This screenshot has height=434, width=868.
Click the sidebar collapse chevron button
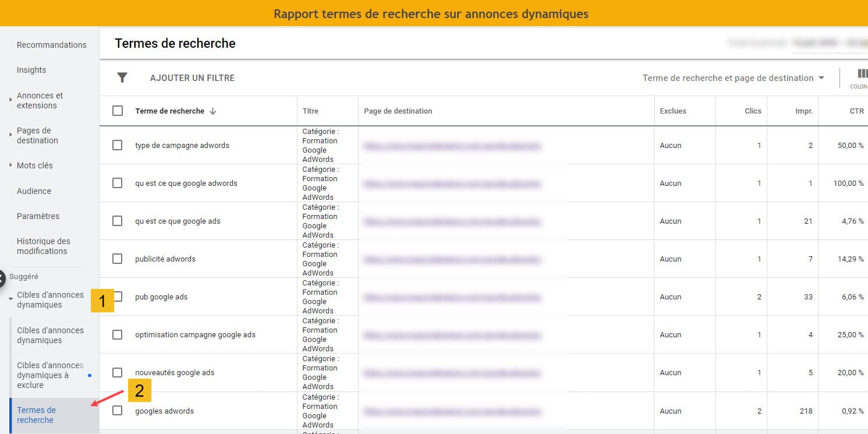(2, 278)
